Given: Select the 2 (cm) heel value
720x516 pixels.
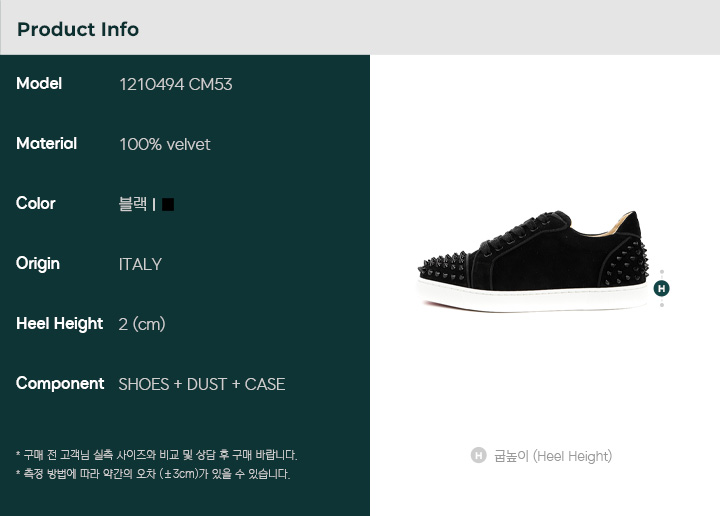Looking at the screenshot, I should pos(141,324).
